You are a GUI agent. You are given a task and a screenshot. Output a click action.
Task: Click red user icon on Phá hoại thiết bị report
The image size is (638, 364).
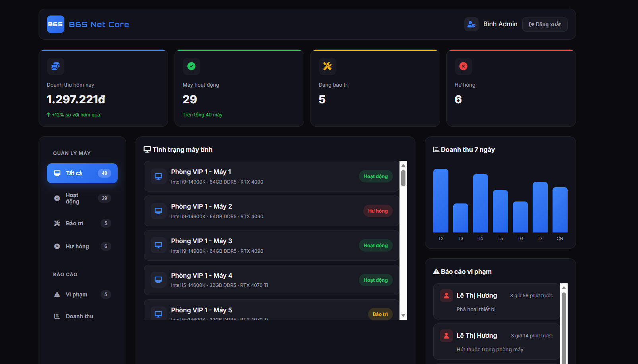coord(446,296)
